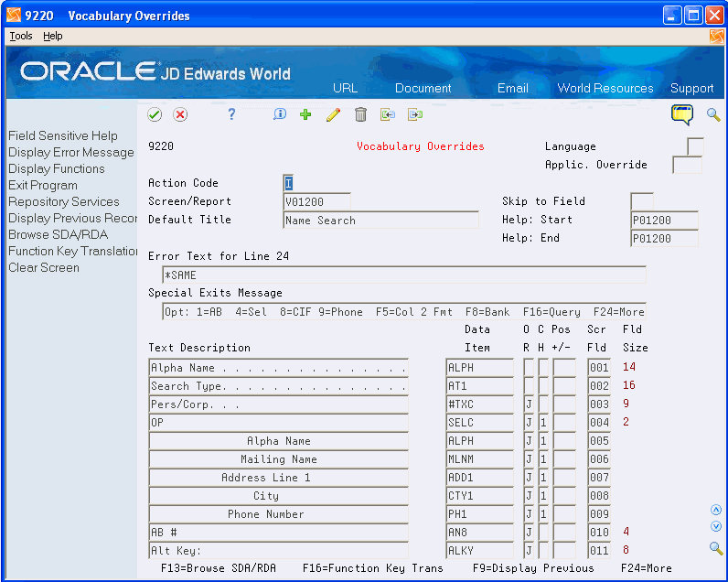Click the Skip to Field input
This screenshot has width=728, height=582.
click(x=642, y=201)
